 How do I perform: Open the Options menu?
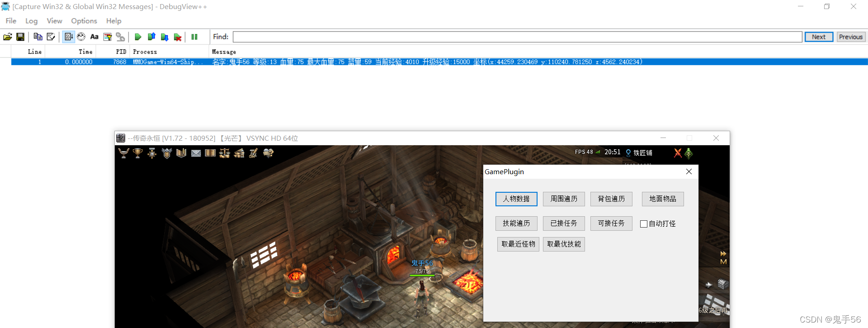point(84,21)
